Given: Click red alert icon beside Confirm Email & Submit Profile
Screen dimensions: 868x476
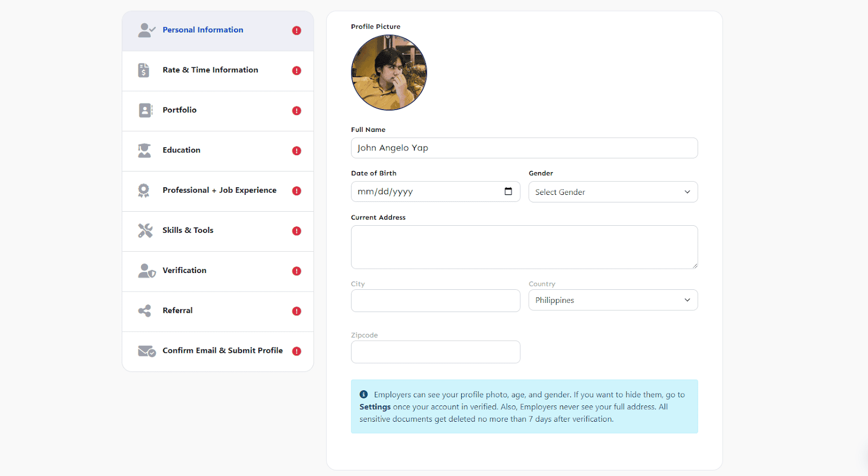Looking at the screenshot, I should click(x=297, y=352).
